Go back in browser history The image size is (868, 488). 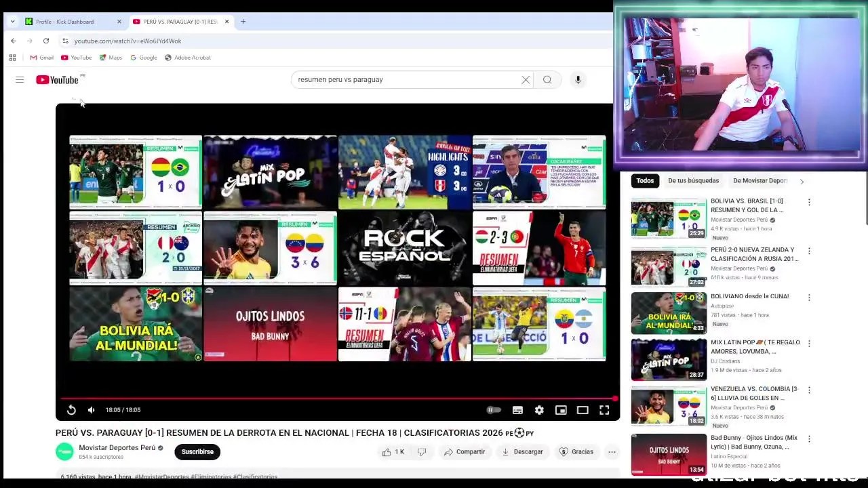coord(14,41)
